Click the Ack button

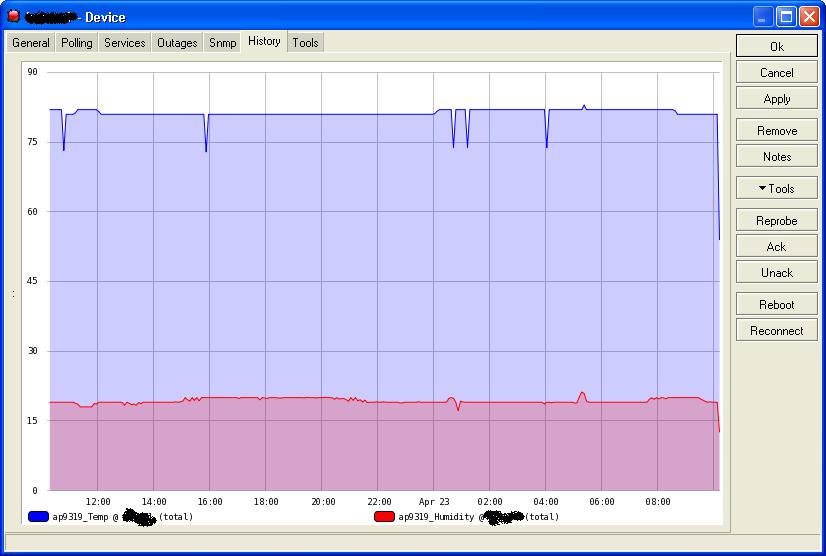pyautogui.click(x=776, y=247)
